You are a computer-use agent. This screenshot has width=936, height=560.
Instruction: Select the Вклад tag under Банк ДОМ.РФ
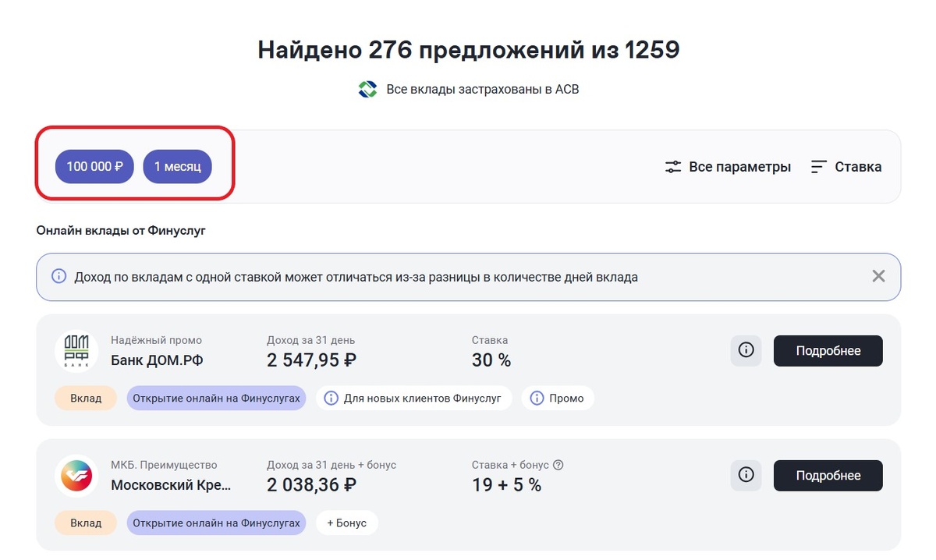click(85, 398)
